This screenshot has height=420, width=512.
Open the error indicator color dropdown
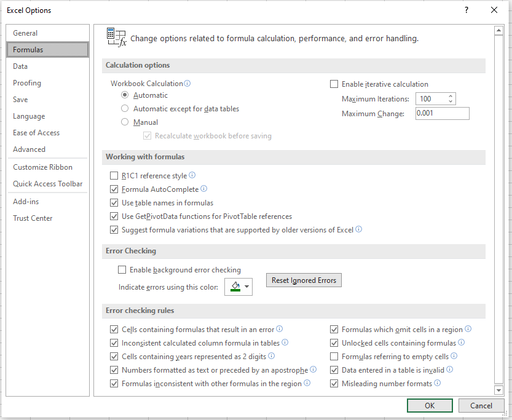247,287
